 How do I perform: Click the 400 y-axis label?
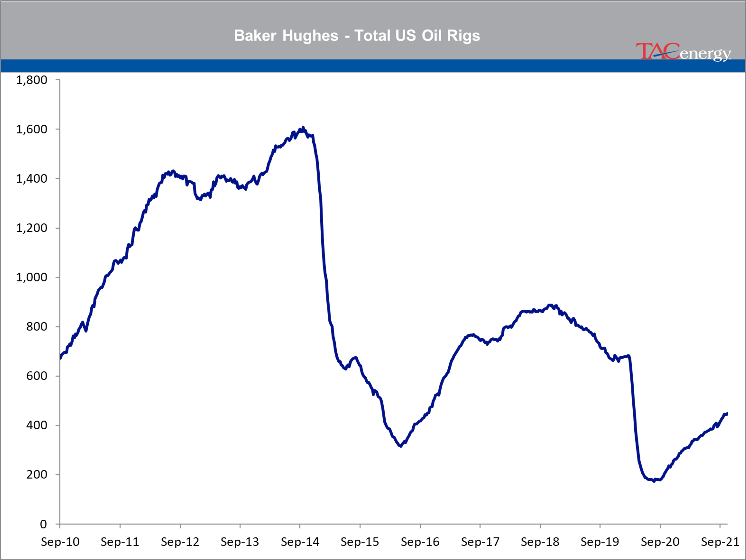click(37, 425)
